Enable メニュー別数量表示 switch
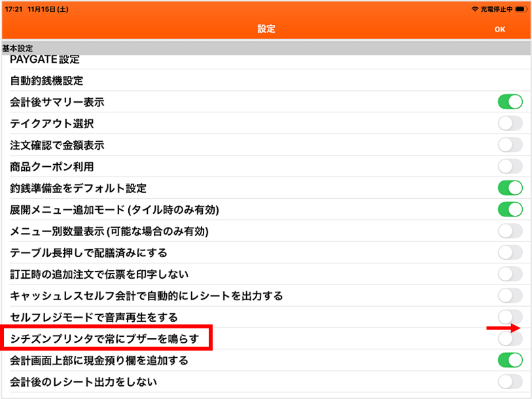The image size is (532, 399). pos(510,231)
